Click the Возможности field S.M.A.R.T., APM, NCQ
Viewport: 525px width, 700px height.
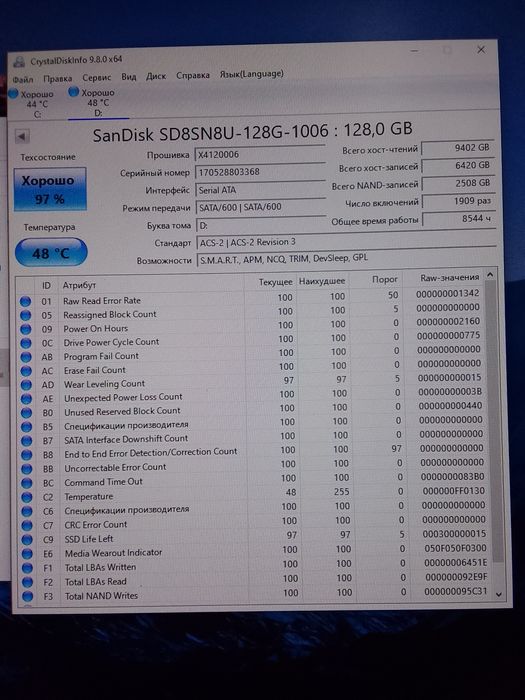pyautogui.click(x=346, y=259)
